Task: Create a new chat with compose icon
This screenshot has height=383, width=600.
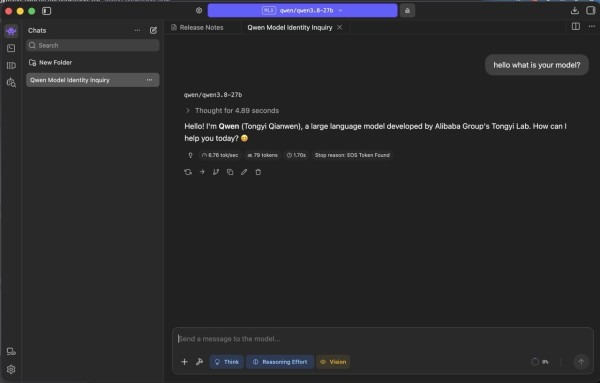Action: (x=153, y=30)
